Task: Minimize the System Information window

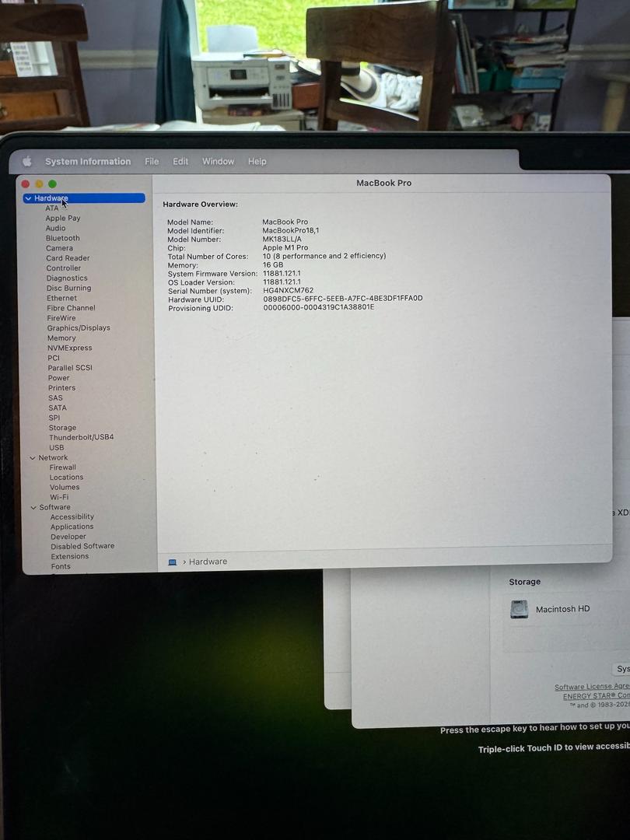Action: pyautogui.click(x=39, y=184)
